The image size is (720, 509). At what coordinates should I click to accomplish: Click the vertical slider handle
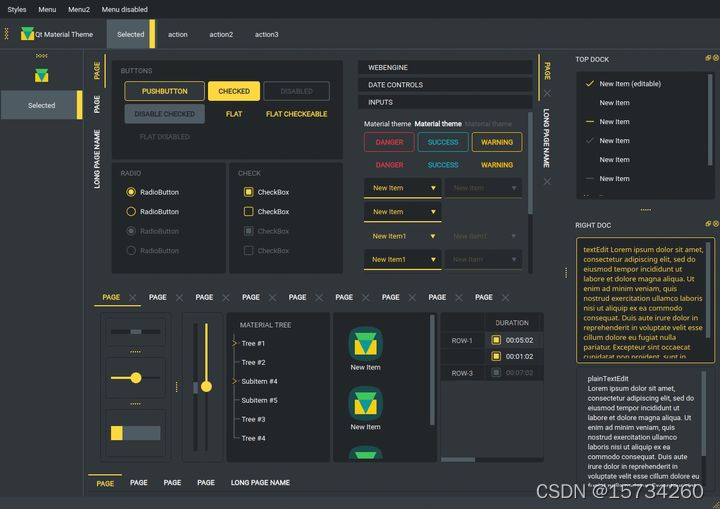pos(206,386)
